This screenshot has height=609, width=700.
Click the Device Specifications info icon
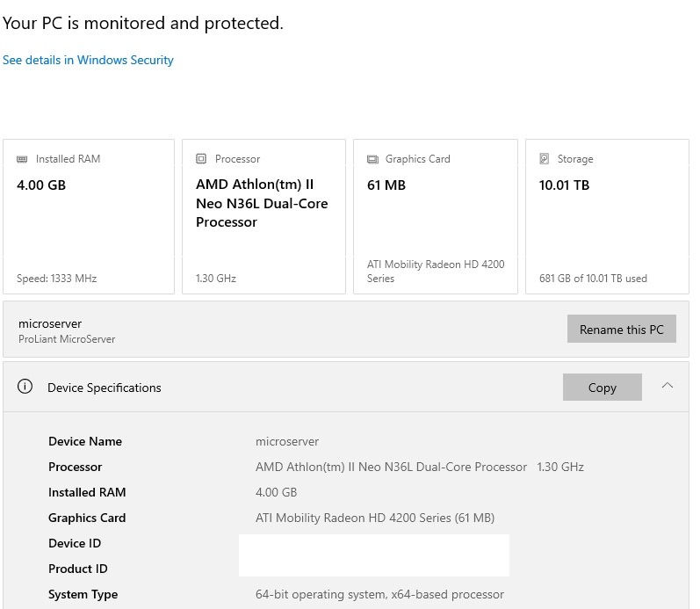pos(25,387)
